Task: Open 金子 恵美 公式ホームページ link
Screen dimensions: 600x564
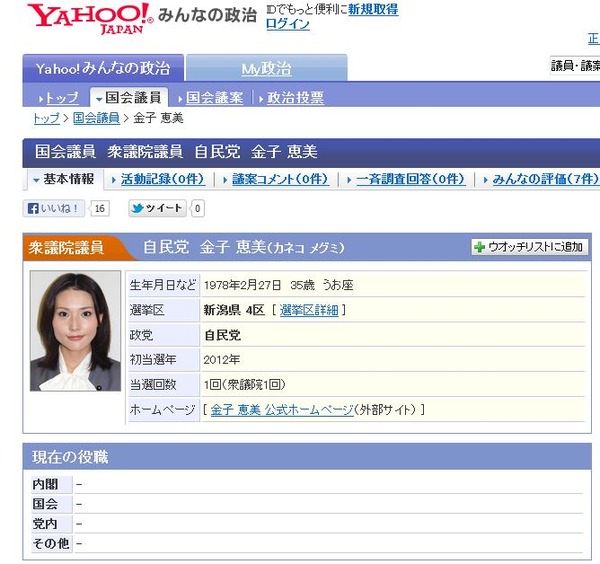Action: tap(282, 410)
